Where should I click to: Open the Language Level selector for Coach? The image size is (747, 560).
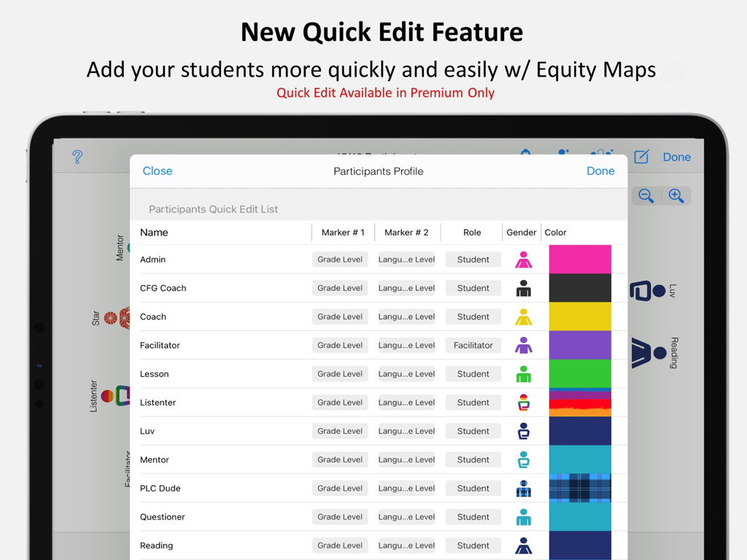click(x=406, y=316)
